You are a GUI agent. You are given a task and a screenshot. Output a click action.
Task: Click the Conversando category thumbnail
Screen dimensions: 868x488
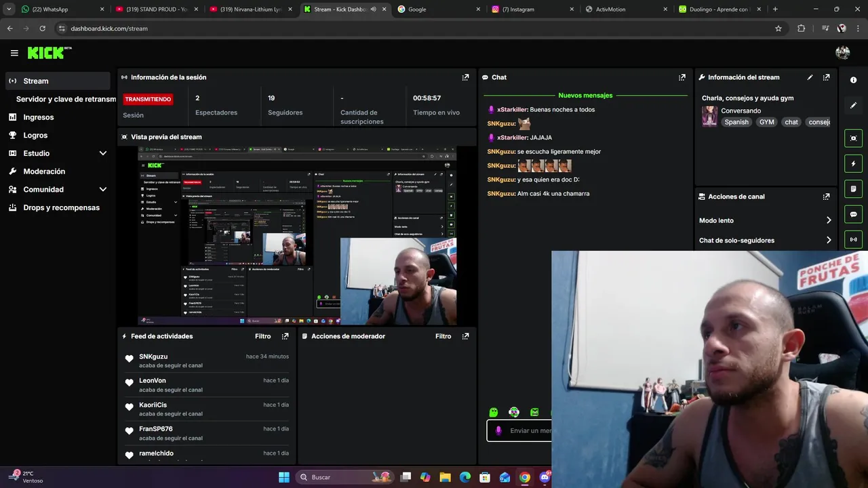coord(709,116)
